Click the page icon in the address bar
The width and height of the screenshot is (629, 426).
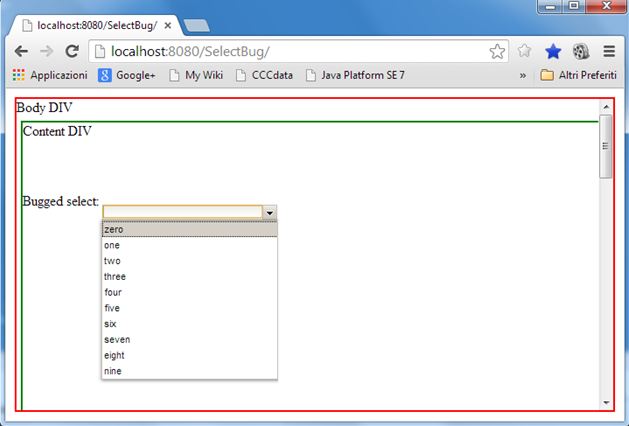point(99,51)
